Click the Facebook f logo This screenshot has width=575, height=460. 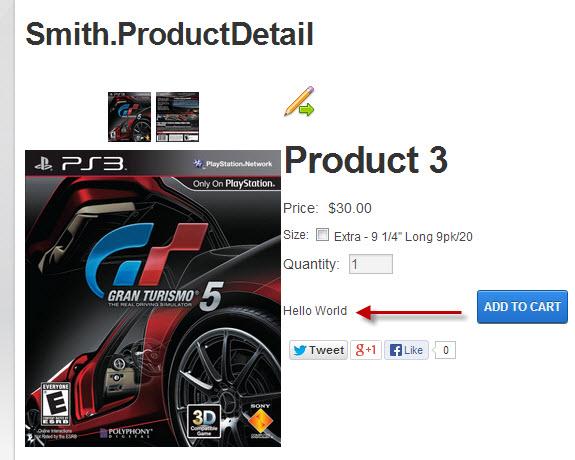click(x=396, y=350)
